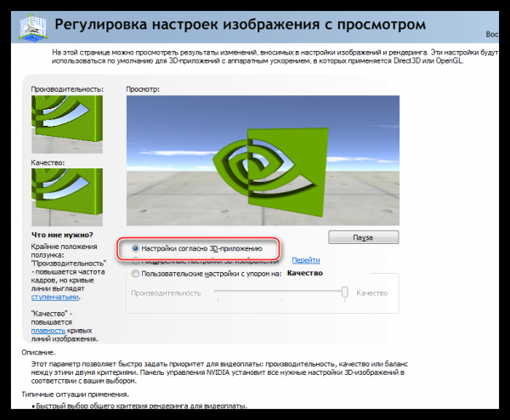Click the 'Производительность' slider end label
This screenshot has height=420, width=510.
click(166, 293)
